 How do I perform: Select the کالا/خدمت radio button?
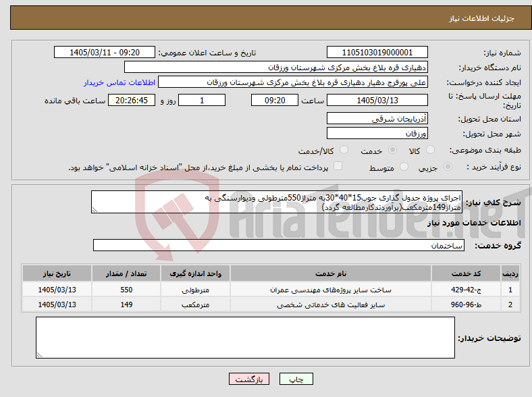pyautogui.click(x=344, y=150)
